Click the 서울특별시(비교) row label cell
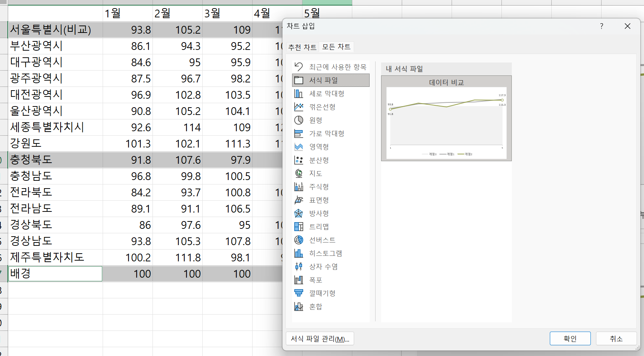 click(55, 30)
